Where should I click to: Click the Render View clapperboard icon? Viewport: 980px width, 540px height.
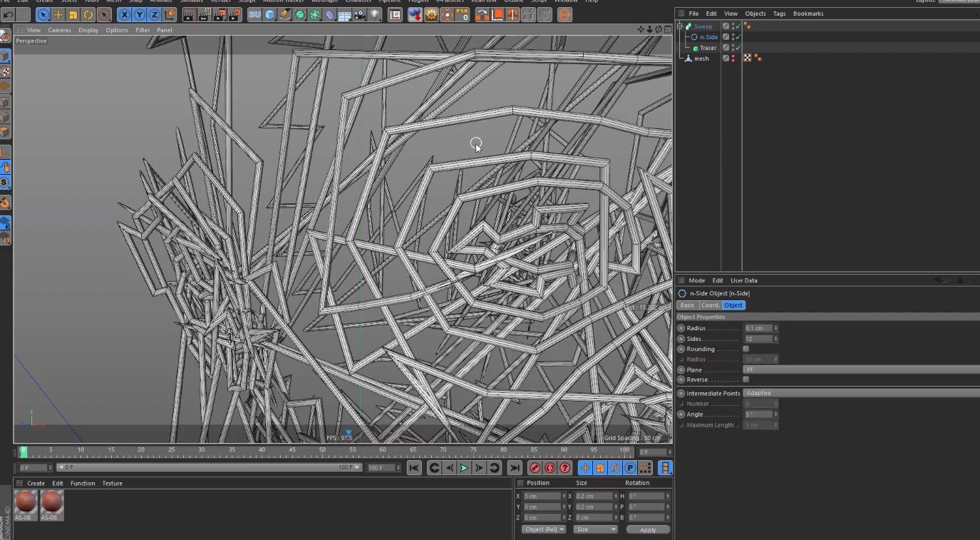click(189, 14)
